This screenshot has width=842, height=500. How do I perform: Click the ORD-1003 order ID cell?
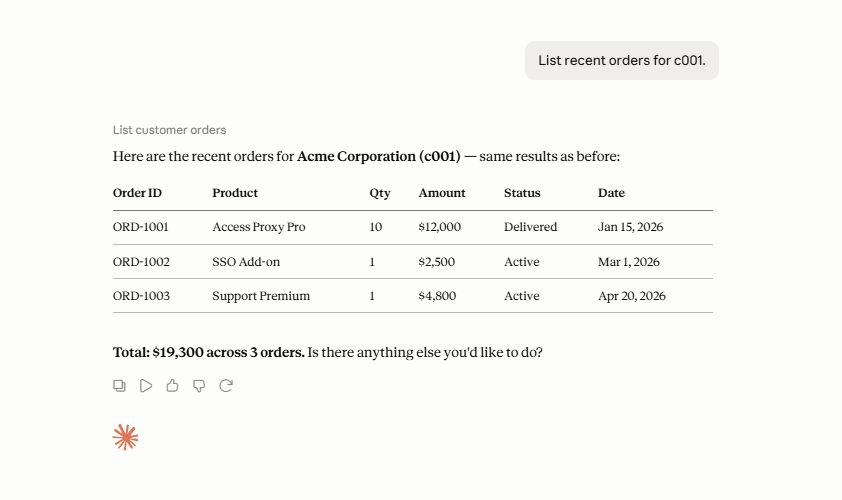click(141, 296)
